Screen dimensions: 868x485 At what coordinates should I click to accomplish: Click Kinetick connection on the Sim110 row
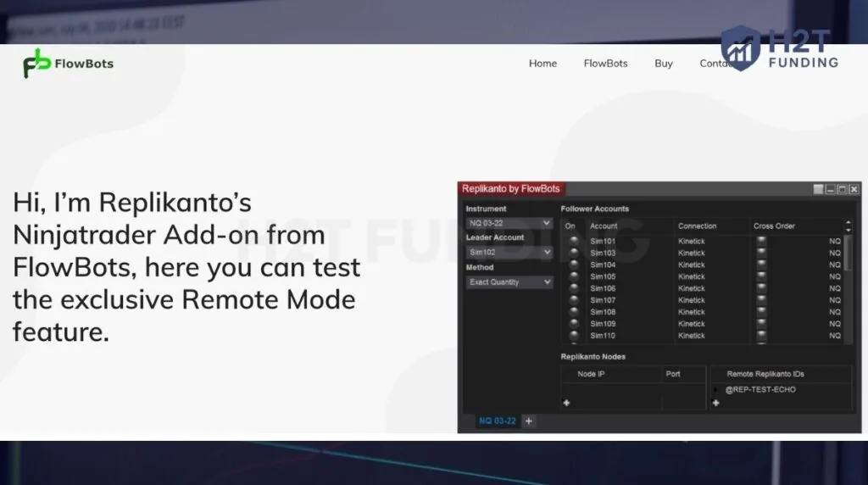(x=692, y=336)
